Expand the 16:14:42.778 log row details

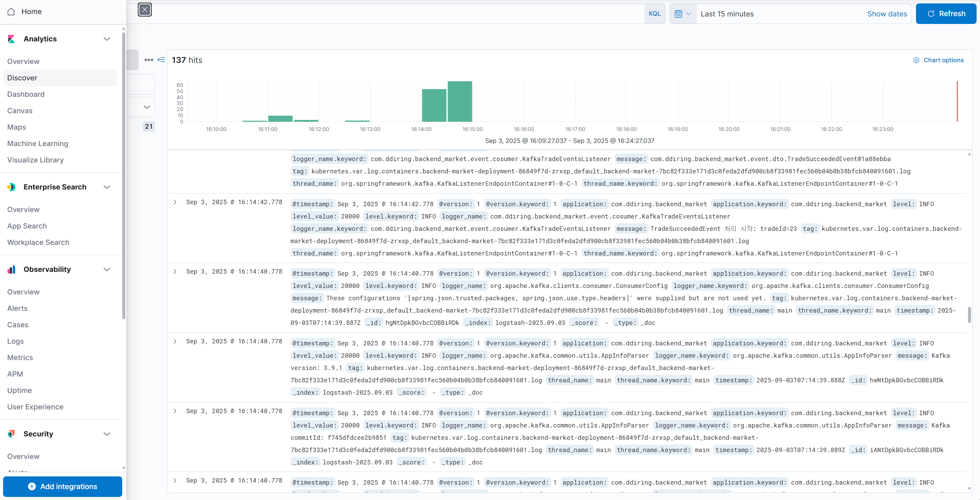point(175,202)
